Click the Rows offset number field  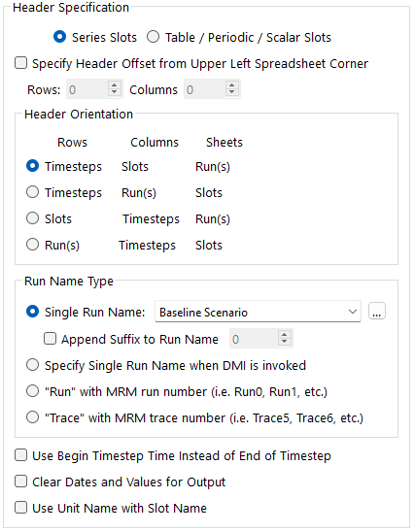point(86,89)
